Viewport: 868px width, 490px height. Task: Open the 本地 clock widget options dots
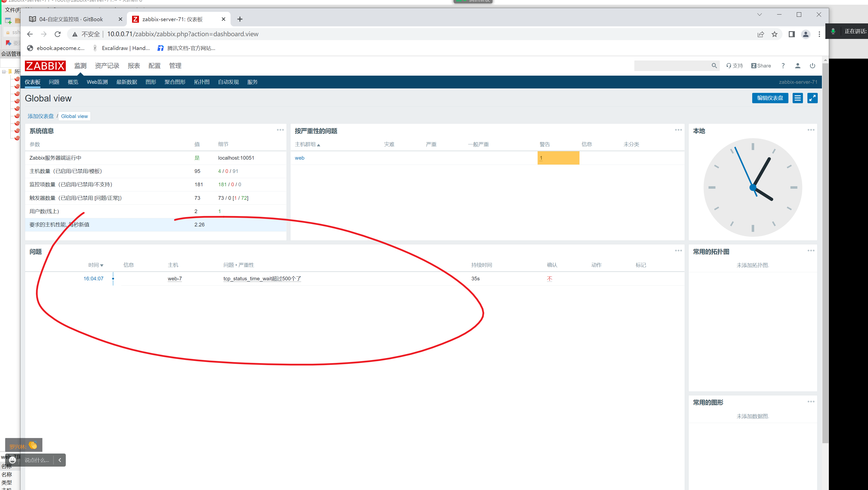click(x=811, y=130)
